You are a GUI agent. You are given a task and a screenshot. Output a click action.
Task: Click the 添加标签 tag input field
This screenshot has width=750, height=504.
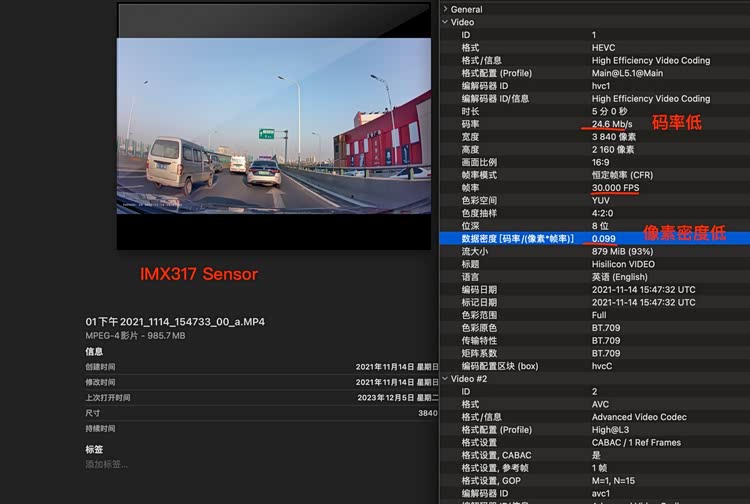point(107,464)
